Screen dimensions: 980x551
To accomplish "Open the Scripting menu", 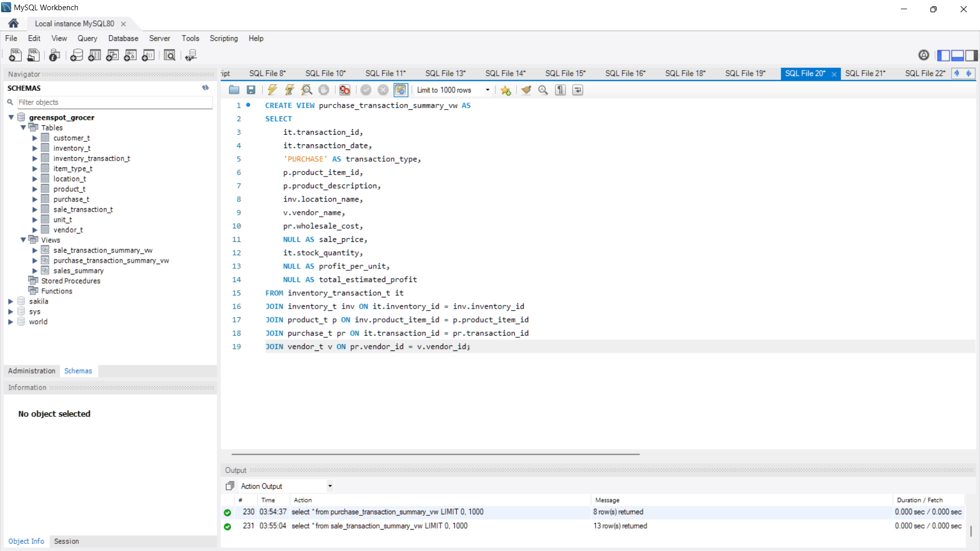I will coord(224,38).
